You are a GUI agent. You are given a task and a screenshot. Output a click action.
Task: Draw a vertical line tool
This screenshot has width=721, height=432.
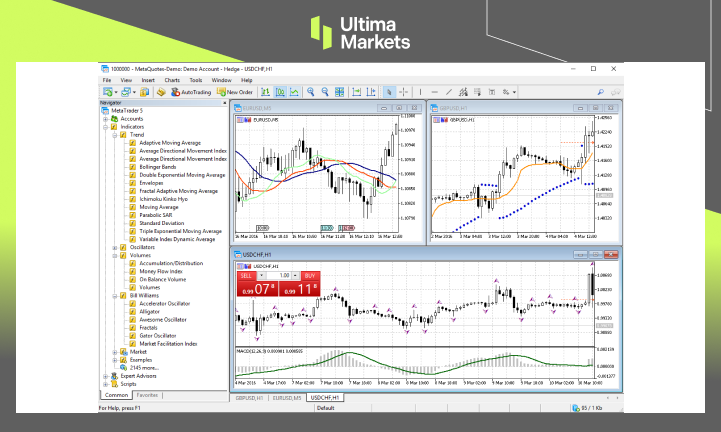[420, 92]
